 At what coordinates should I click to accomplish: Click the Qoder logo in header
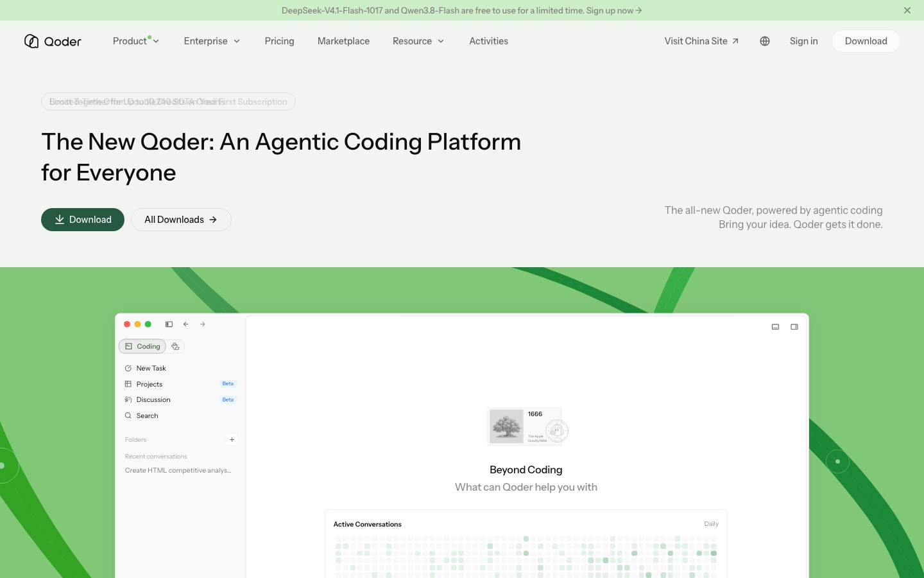coord(53,41)
